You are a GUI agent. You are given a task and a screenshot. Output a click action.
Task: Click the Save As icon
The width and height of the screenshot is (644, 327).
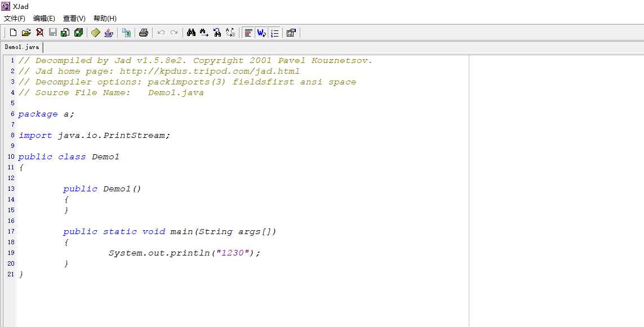65,33
